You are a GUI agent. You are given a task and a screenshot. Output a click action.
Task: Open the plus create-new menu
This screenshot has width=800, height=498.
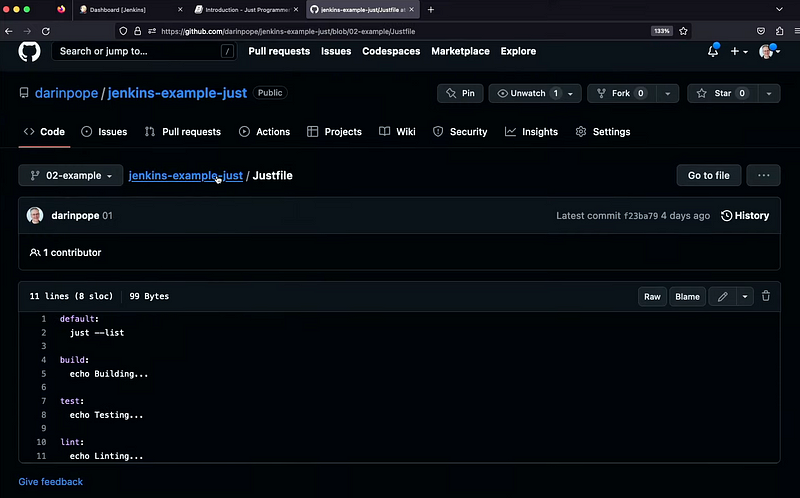tap(739, 51)
